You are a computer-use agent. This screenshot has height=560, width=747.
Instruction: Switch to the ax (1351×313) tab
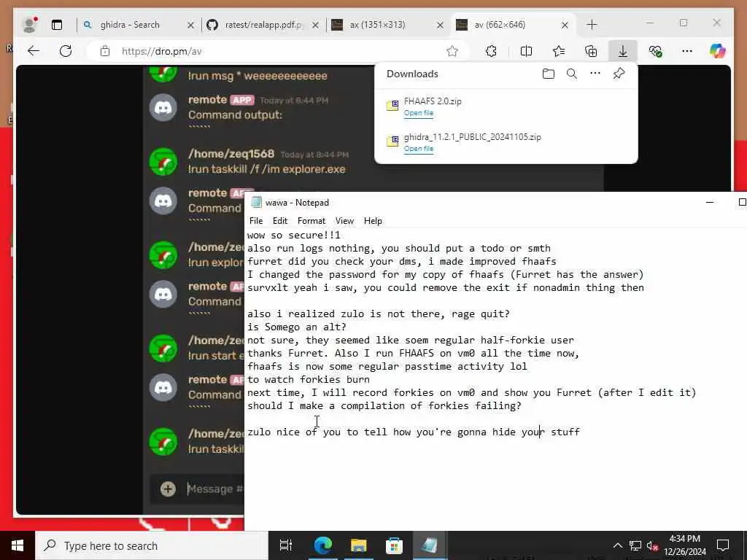379,25
